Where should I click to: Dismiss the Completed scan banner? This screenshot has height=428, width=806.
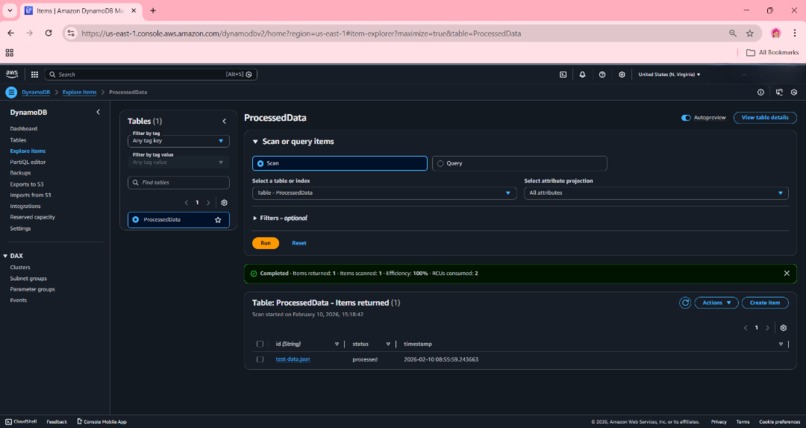pyautogui.click(x=786, y=273)
